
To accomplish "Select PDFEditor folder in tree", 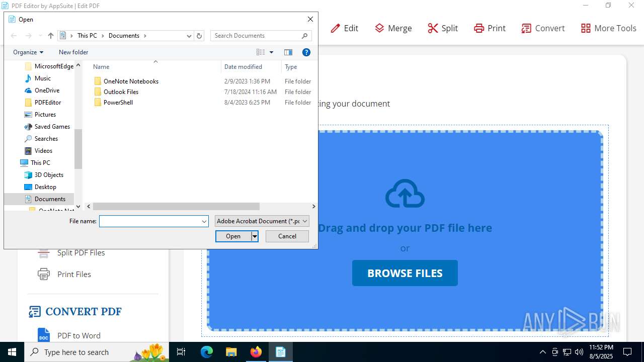I will point(48,103).
